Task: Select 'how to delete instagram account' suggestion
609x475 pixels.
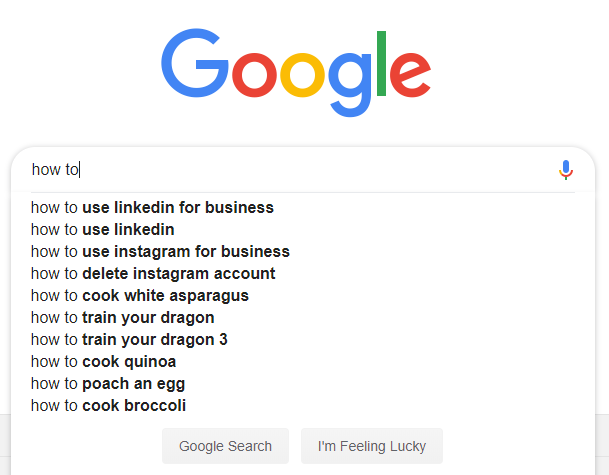Action: pyautogui.click(x=153, y=274)
